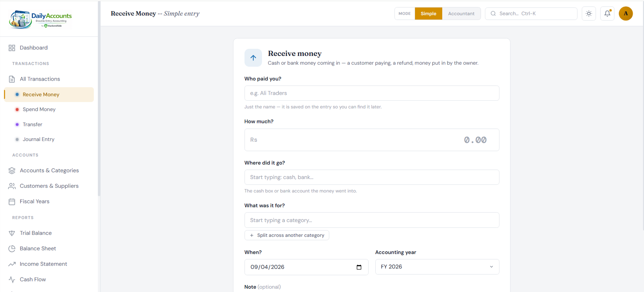The width and height of the screenshot is (644, 292).
Task: Open the date picker calendar icon
Action: point(359,267)
